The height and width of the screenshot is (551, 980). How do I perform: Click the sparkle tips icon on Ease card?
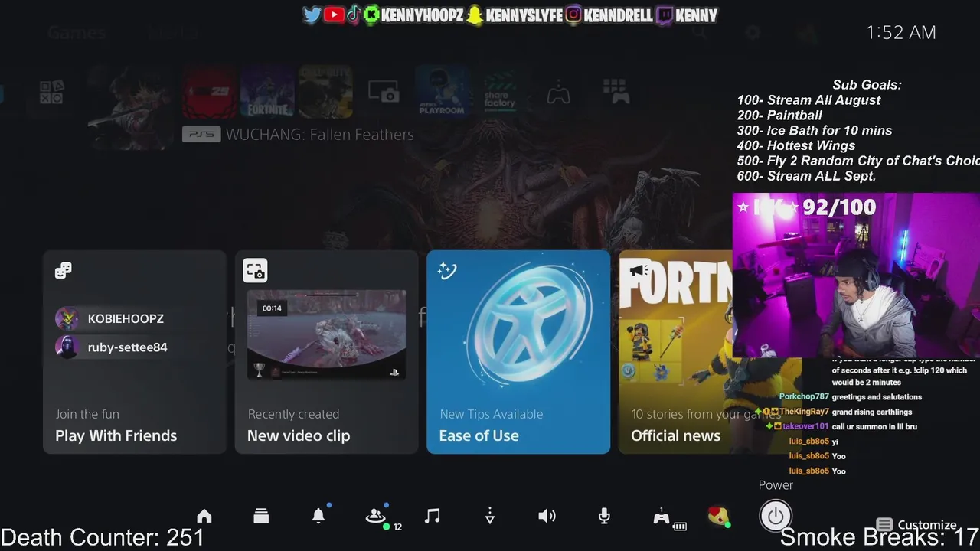pos(447,270)
